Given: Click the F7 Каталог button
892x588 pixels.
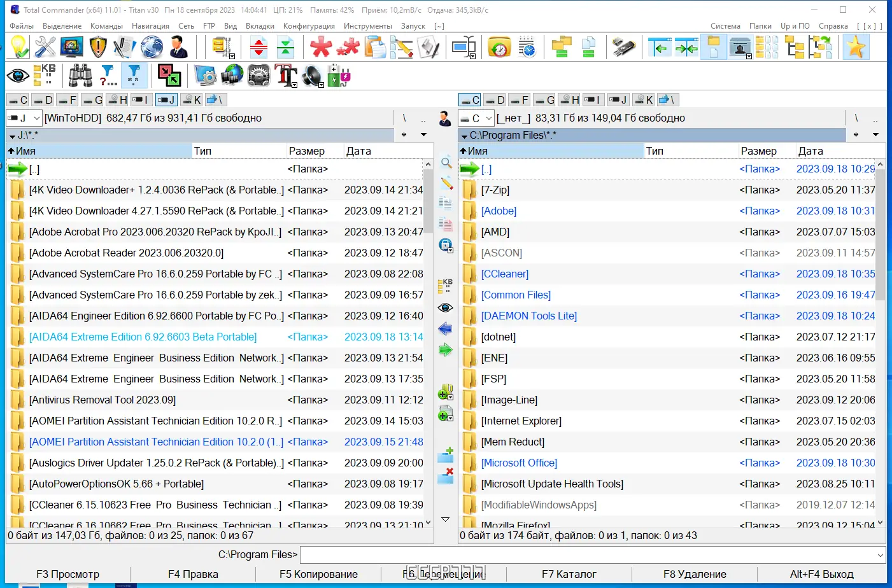Looking at the screenshot, I should tap(569, 574).
